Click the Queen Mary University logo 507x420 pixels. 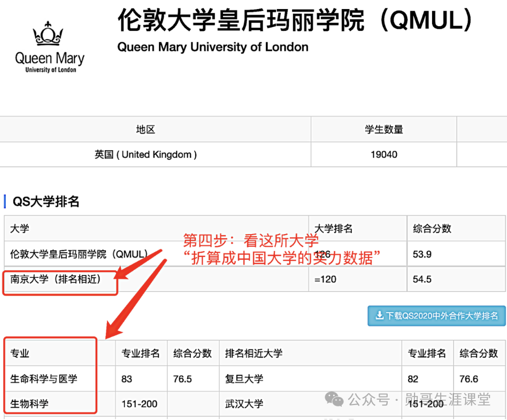pyautogui.click(x=50, y=47)
